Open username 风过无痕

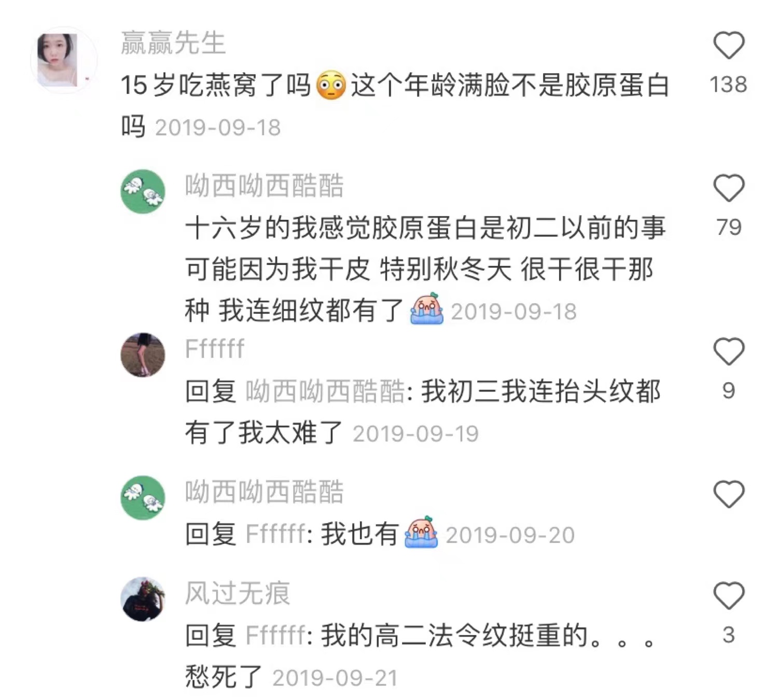click(x=238, y=593)
